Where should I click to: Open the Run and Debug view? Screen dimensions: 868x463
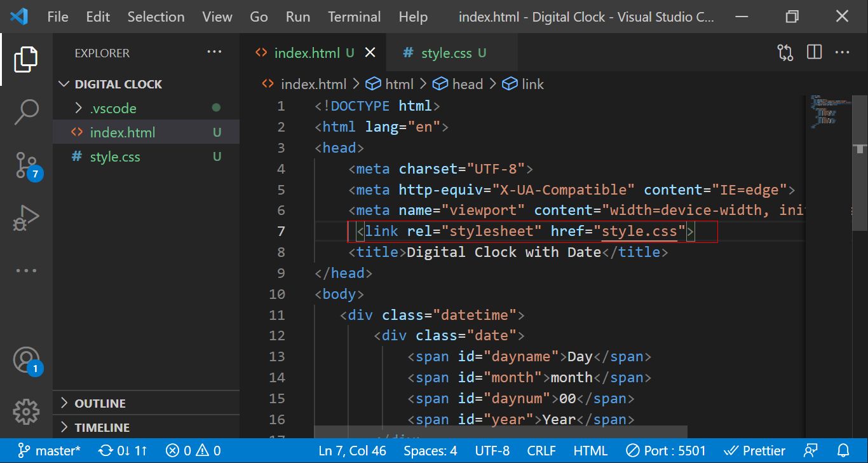26,218
